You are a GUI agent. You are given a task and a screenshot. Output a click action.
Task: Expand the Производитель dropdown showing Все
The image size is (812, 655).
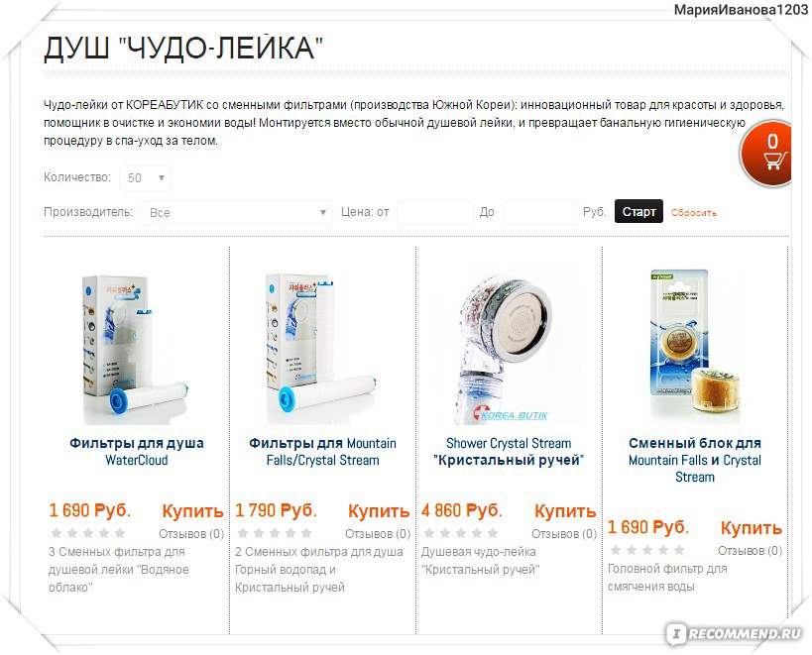tap(237, 213)
